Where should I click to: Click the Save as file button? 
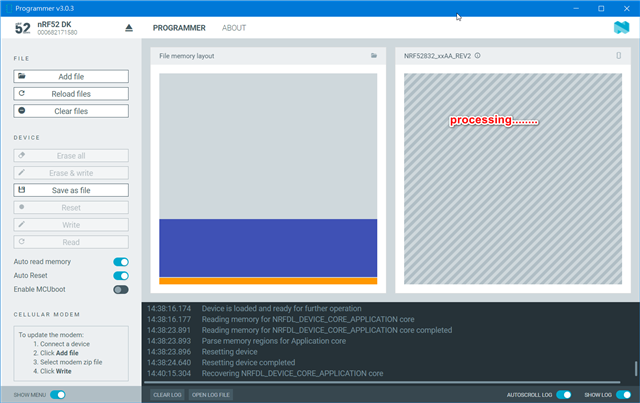click(x=71, y=190)
